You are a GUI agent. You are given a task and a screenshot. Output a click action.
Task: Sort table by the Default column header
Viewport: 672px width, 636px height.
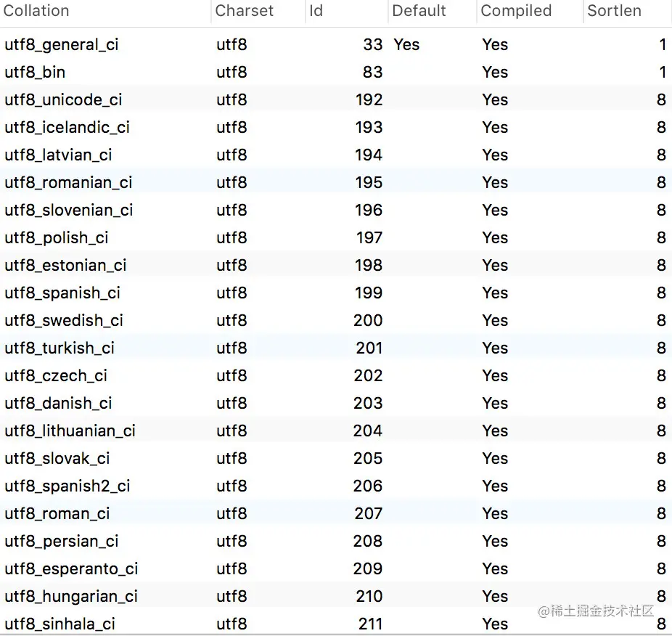click(x=418, y=11)
